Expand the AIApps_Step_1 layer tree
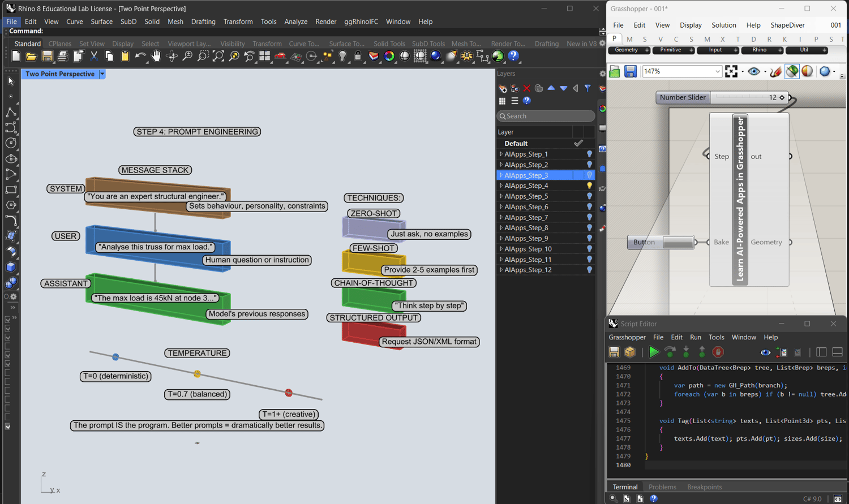The image size is (849, 504). click(x=501, y=154)
